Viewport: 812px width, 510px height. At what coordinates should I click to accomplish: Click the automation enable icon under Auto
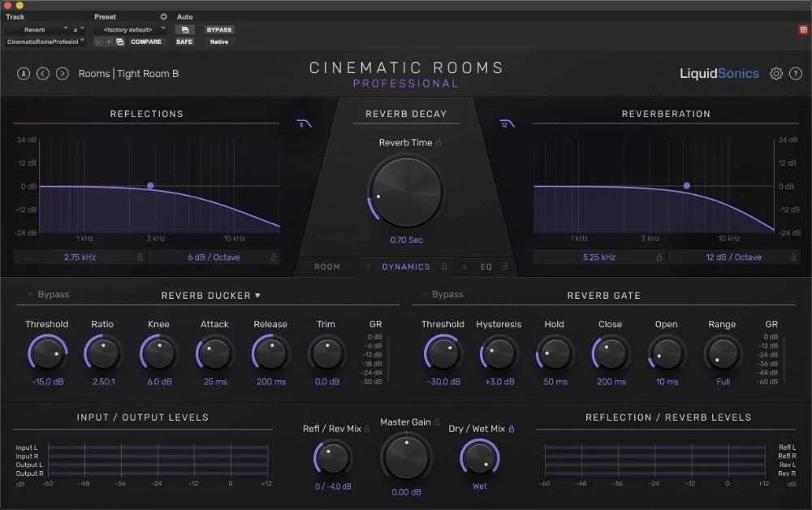point(185,29)
